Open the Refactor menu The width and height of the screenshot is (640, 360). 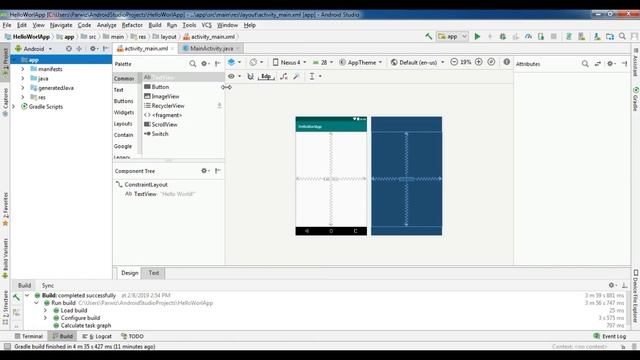(x=132, y=25)
